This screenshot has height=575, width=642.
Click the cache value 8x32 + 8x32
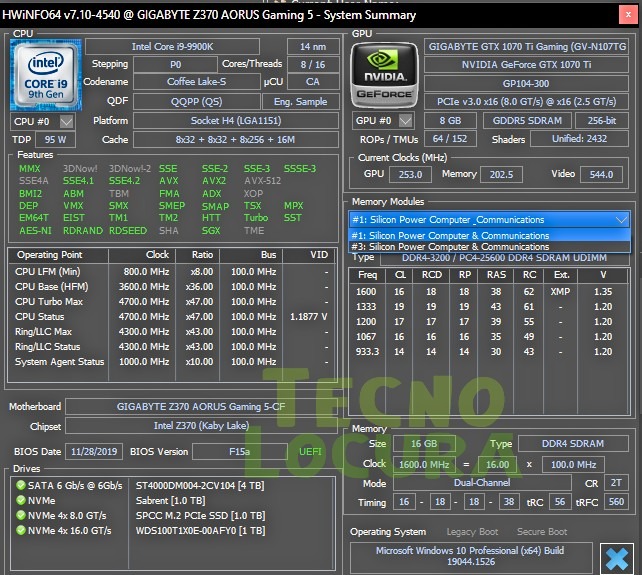[236, 140]
